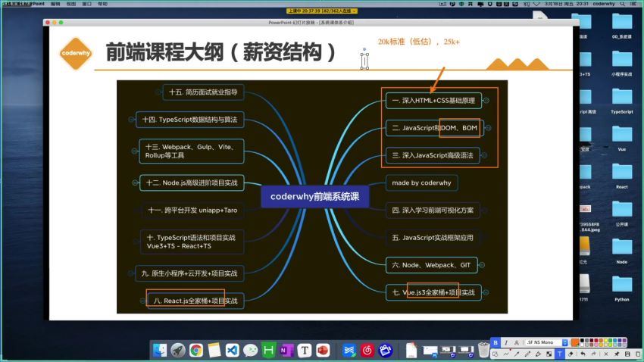Switch to PowerPoint dock icon
The image size is (644, 362).
point(323,351)
